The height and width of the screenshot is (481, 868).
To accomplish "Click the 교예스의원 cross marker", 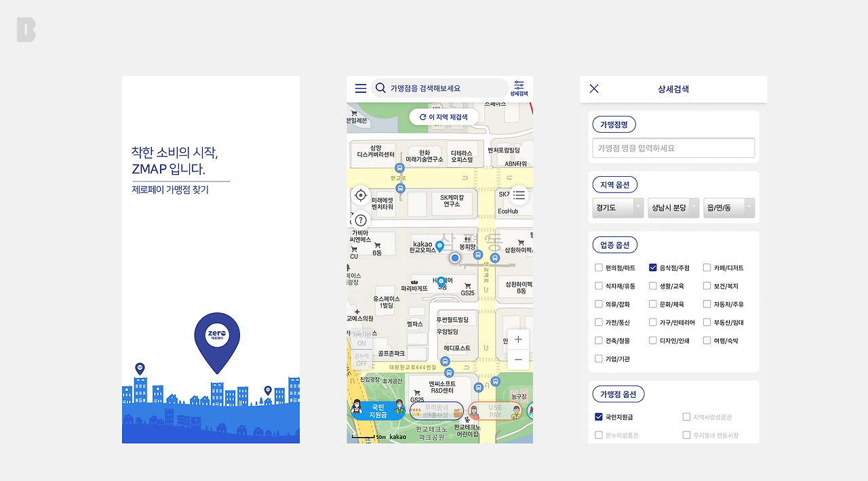I will [357, 312].
